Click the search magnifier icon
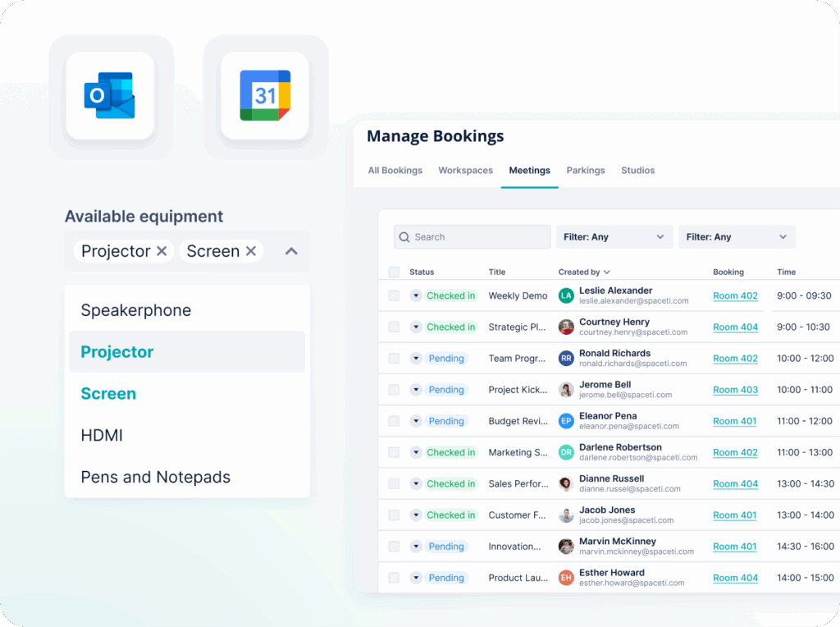 (x=404, y=236)
